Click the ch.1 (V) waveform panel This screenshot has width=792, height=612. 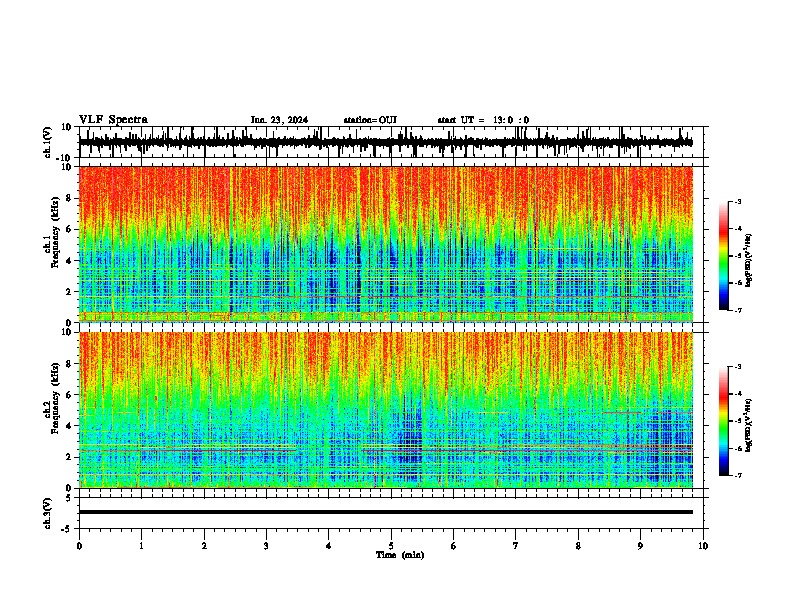click(393, 142)
